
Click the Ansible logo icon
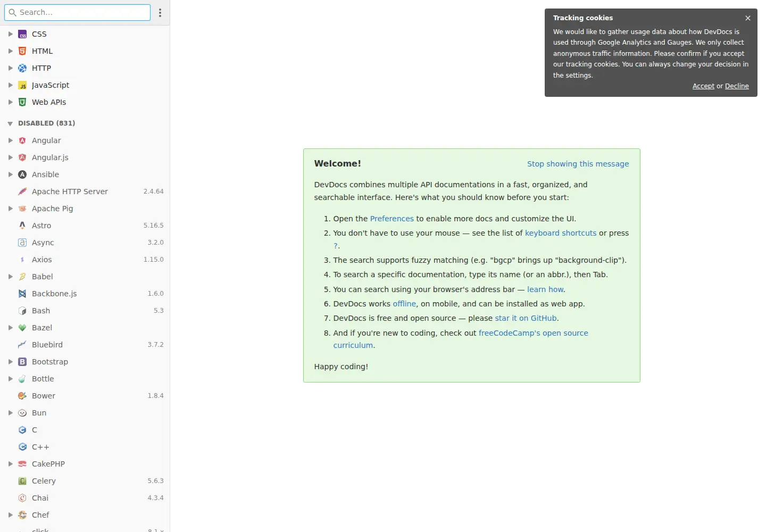(x=22, y=174)
